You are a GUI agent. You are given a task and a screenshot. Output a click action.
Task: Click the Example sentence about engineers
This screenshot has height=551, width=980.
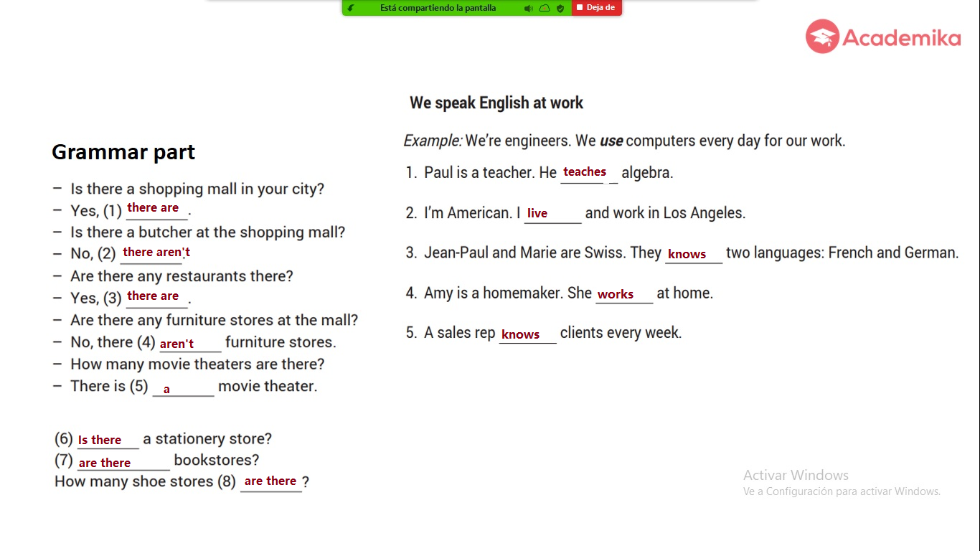(x=625, y=141)
